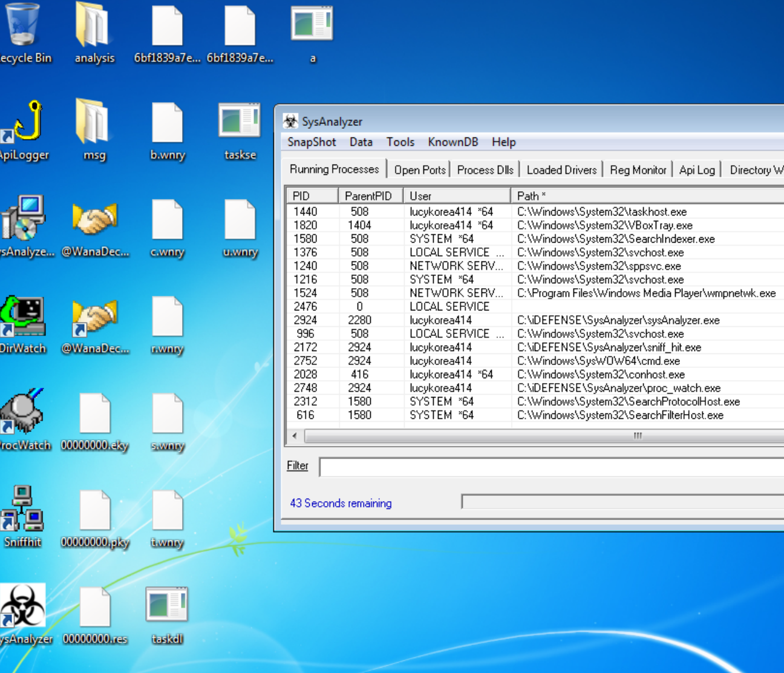Select the taskdl executable icon
The image size is (784, 673).
[x=167, y=616]
